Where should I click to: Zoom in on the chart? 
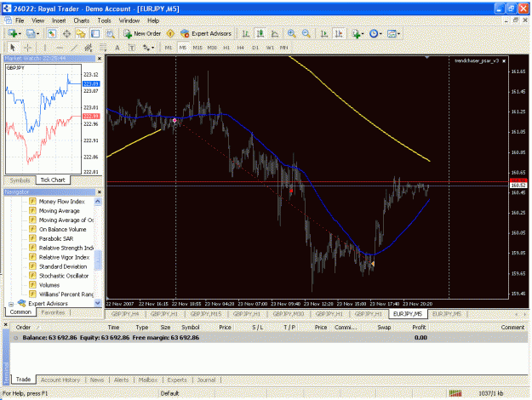tap(291, 33)
